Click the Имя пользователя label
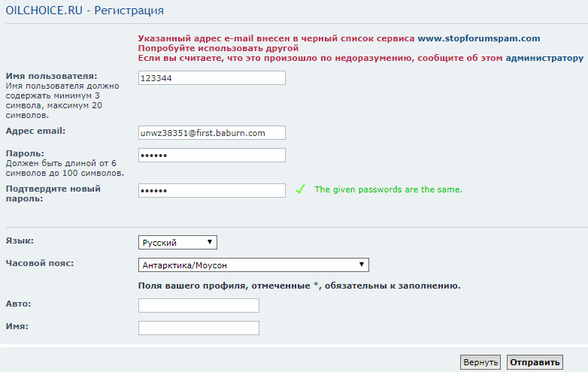588x372 pixels. tap(51, 76)
